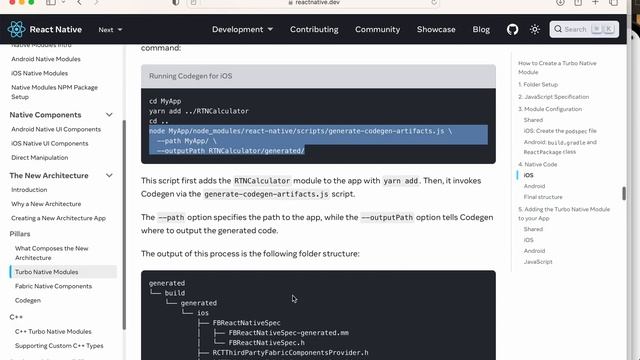Click 'RCTThirdPartyFabricComponentsProvider.h' in folder tree
This screenshot has height=360, width=640.
290,353
